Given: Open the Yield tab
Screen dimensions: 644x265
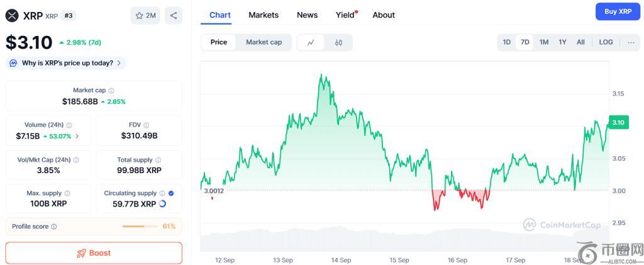Looking at the screenshot, I should [x=345, y=14].
